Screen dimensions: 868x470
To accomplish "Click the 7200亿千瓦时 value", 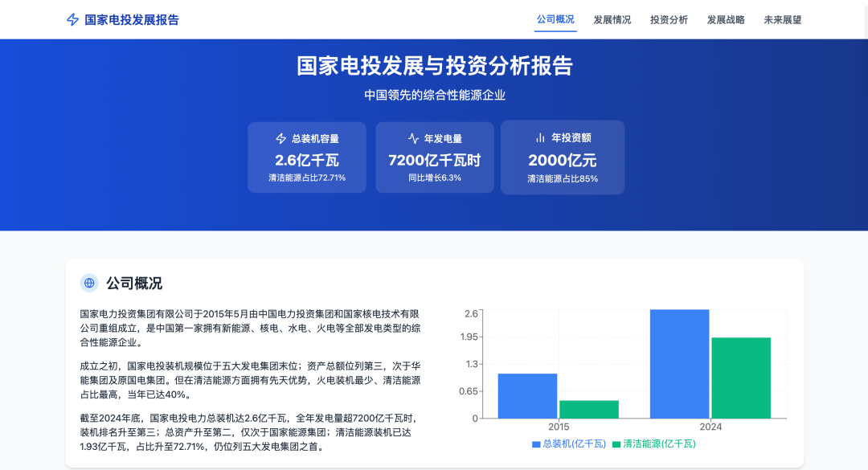I will pos(435,161).
